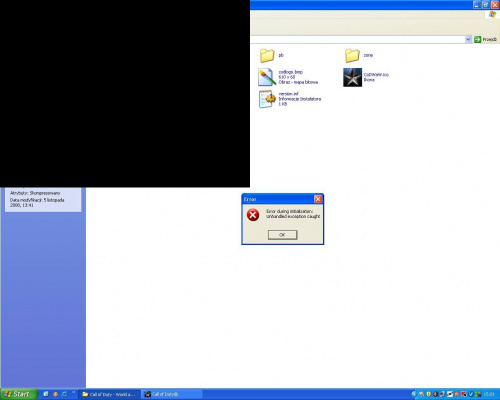This screenshot has width=500, height=400.
Task: Switch to Call of Duty(R) taskbar button
Action: point(171,394)
